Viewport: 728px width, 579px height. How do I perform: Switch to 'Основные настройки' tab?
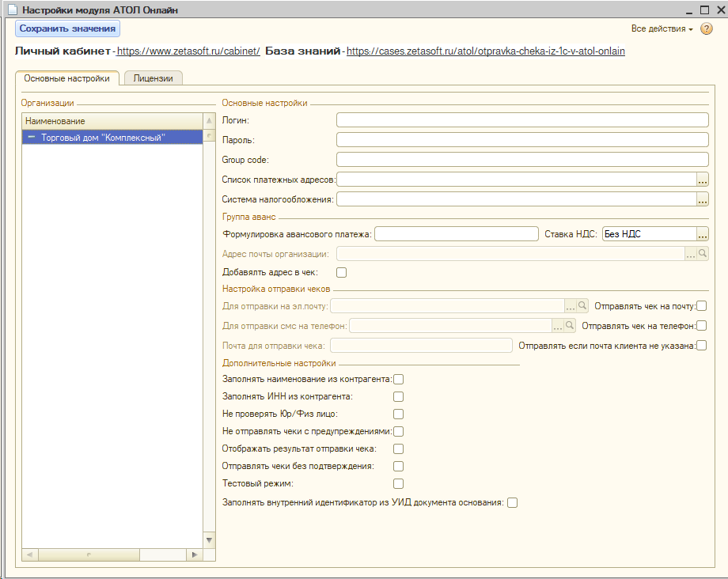click(x=66, y=78)
